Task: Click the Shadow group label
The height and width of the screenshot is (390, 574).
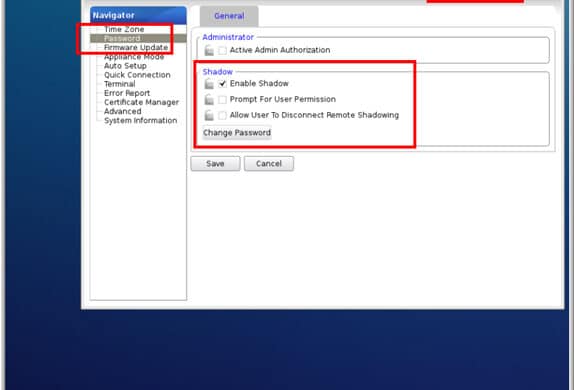Action: coord(218,72)
